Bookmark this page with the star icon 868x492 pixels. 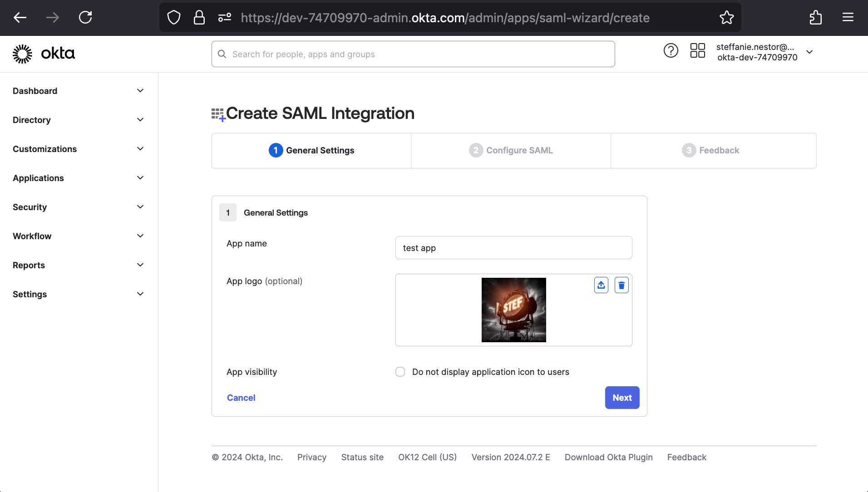[726, 18]
